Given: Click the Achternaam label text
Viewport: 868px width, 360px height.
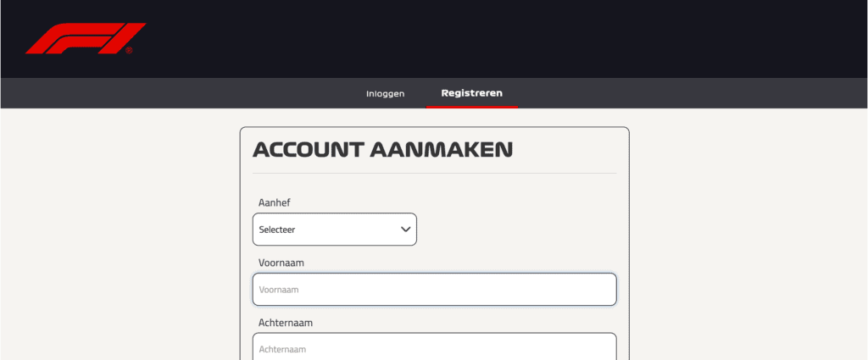Looking at the screenshot, I should (287, 323).
